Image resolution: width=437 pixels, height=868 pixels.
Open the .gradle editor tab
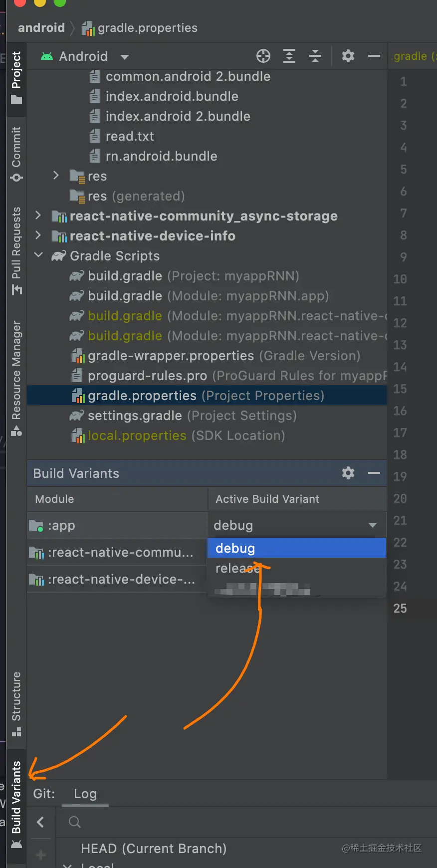click(x=412, y=56)
